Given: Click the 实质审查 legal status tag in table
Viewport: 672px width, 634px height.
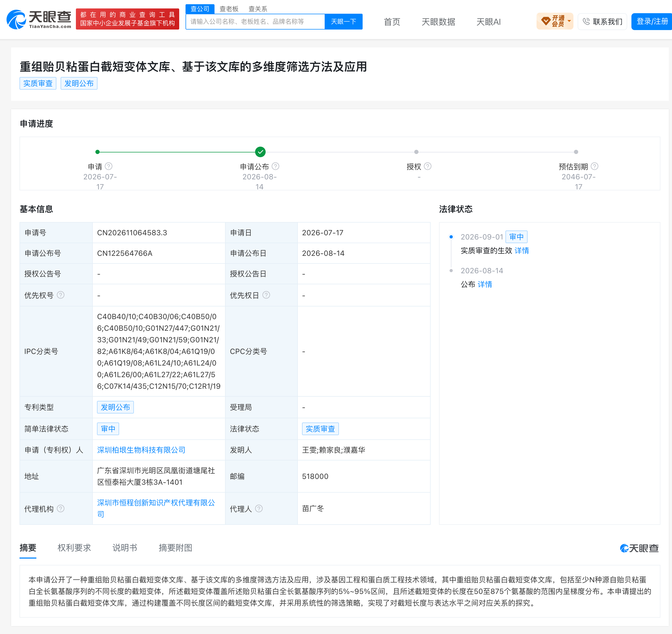Looking at the screenshot, I should [320, 429].
